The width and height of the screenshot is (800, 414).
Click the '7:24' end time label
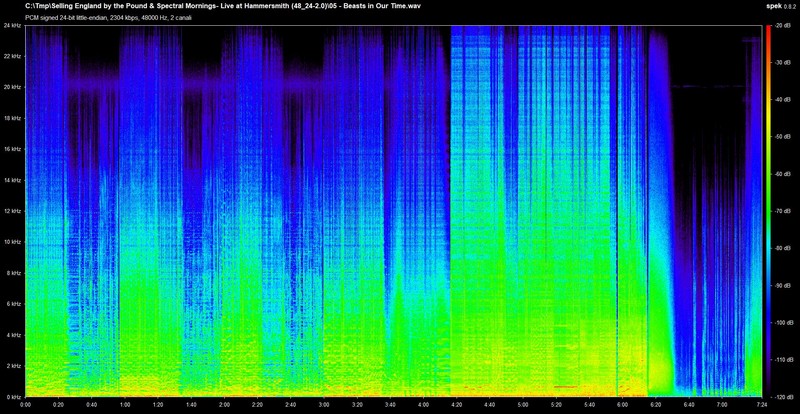click(x=761, y=404)
